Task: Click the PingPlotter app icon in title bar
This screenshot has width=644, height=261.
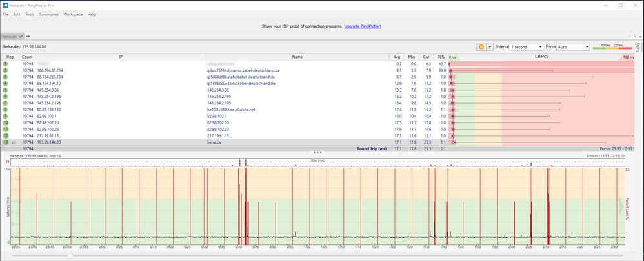Action: [6, 5]
